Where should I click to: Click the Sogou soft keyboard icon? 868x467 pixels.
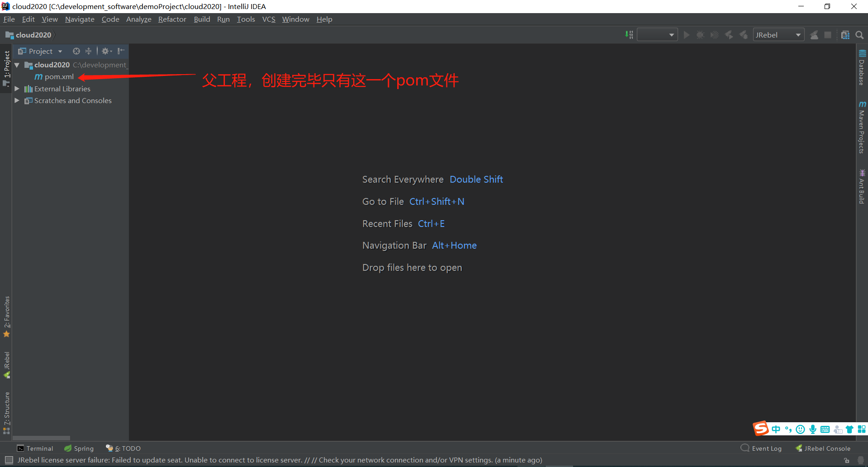pyautogui.click(x=825, y=429)
